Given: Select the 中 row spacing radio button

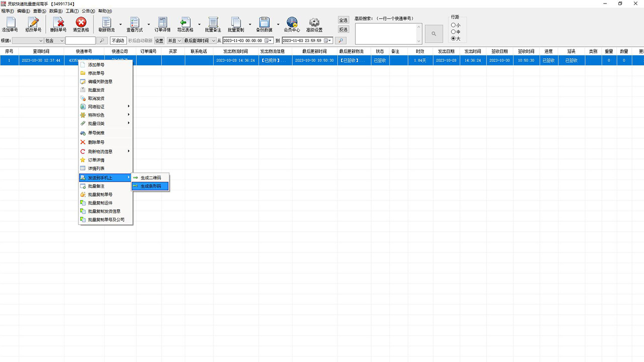Looking at the screenshot, I should pyautogui.click(x=453, y=32).
